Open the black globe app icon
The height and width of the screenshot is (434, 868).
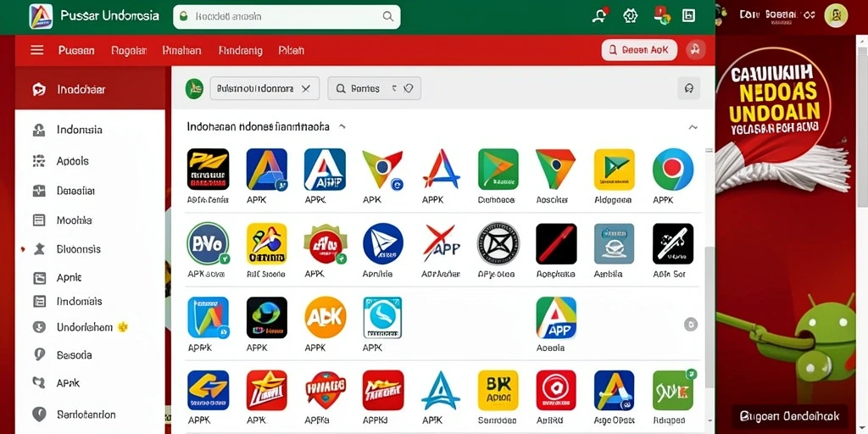(x=267, y=317)
